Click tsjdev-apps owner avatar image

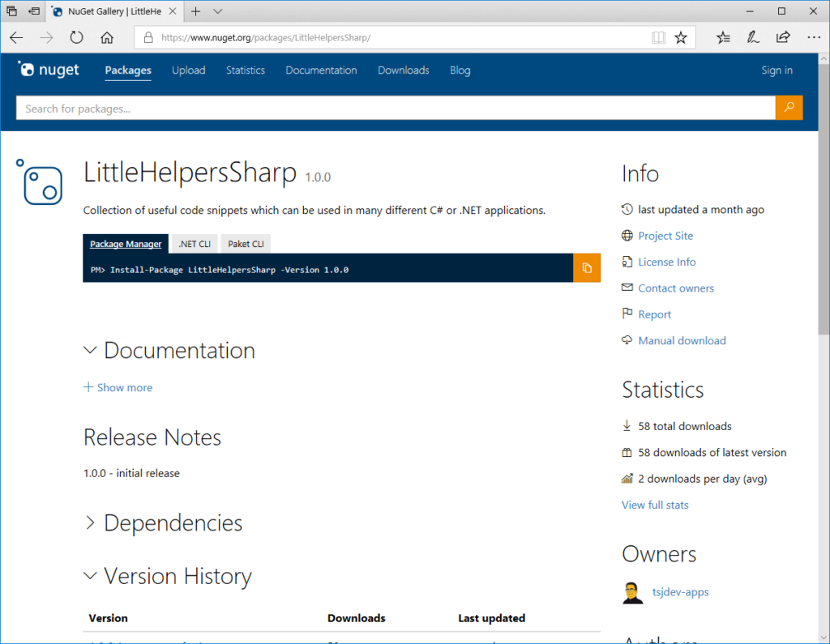click(x=633, y=592)
